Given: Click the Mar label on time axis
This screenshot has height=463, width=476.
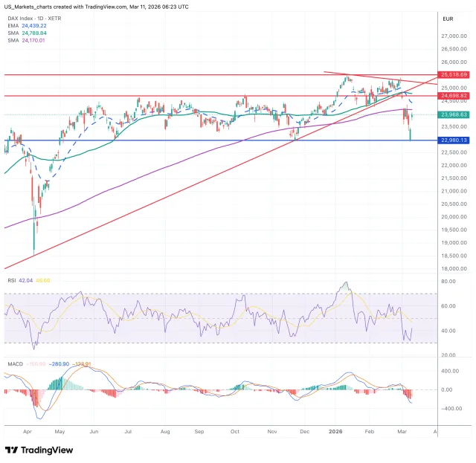Looking at the screenshot, I should [402, 432].
